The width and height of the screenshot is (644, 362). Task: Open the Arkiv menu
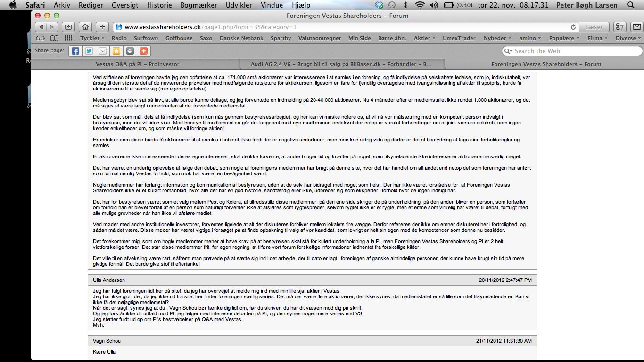[62, 5]
